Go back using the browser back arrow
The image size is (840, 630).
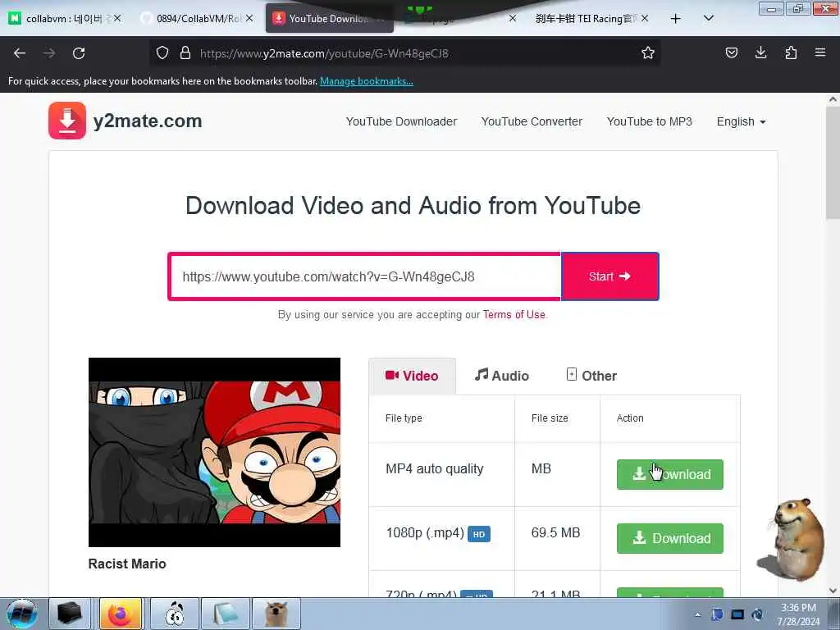[20, 53]
